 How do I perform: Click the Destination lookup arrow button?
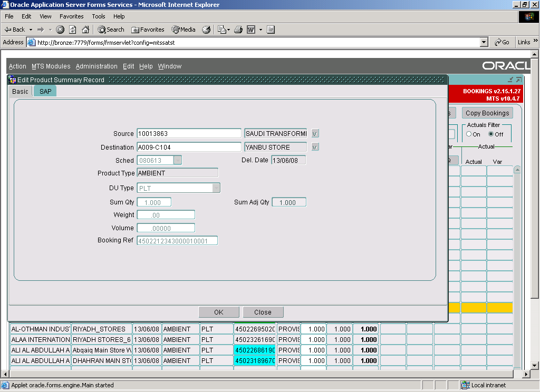[315, 148]
